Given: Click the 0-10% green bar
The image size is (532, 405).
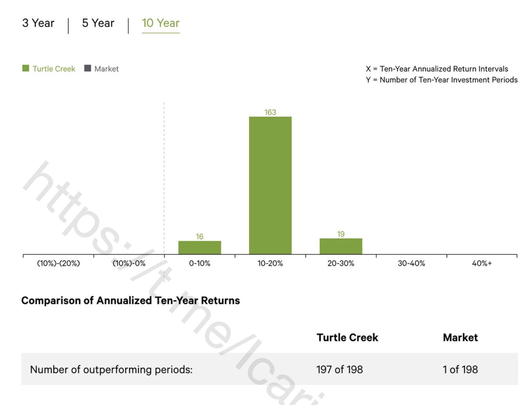Looking at the screenshot, I should point(199,247).
